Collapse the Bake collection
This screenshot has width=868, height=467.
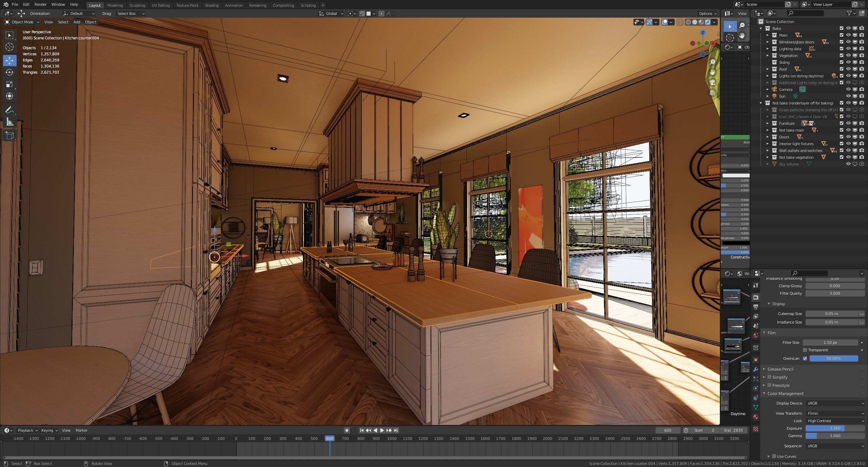pyautogui.click(x=761, y=28)
